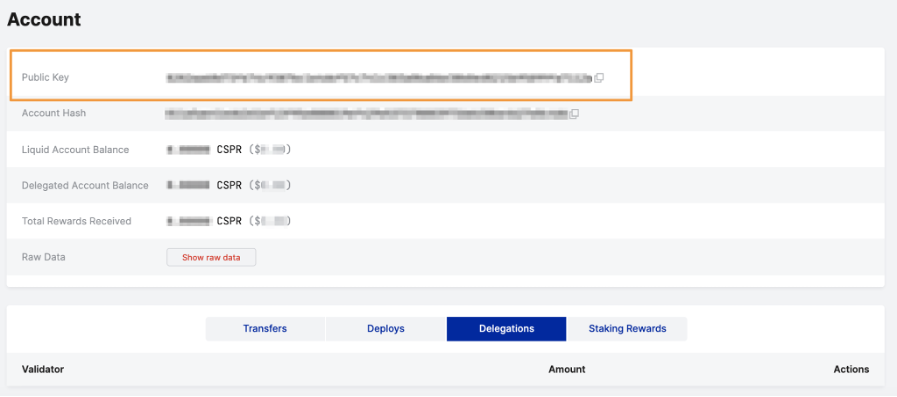Switch to the Transfers tab

tap(265, 329)
